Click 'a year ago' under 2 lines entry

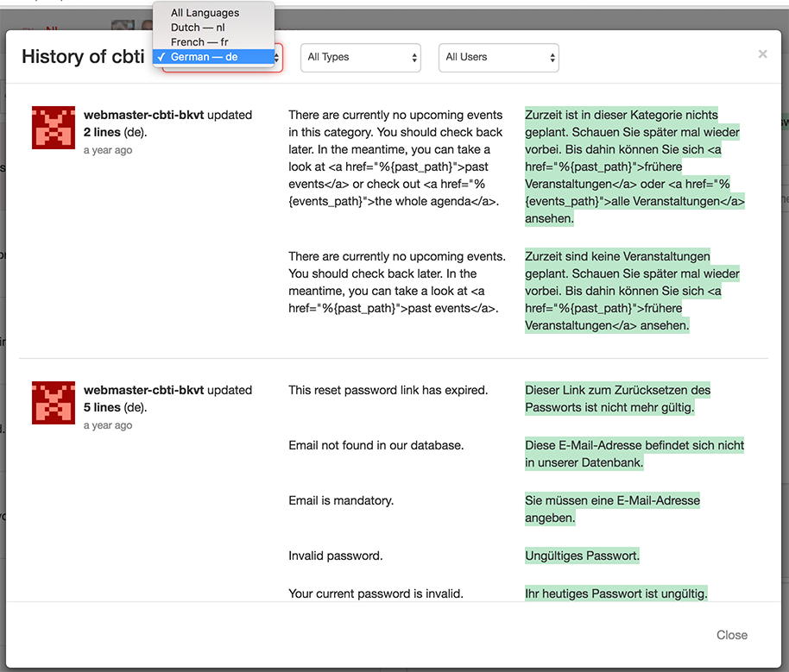point(108,150)
